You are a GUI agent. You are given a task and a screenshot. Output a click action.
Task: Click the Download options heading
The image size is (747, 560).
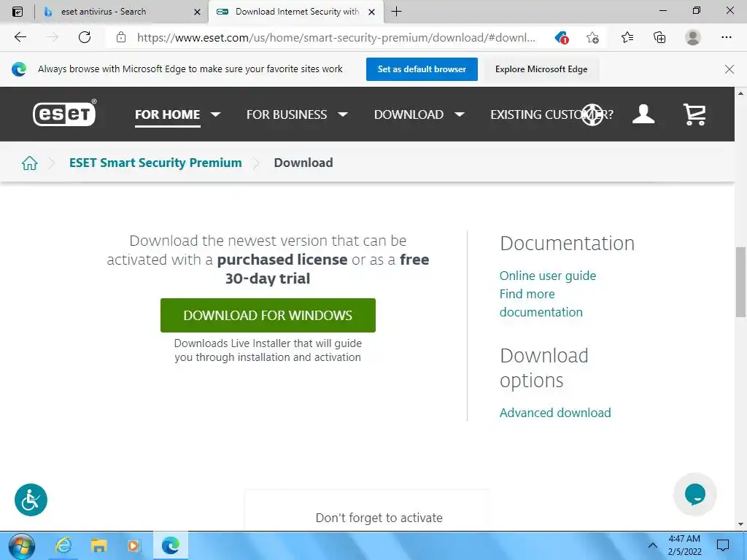tap(544, 367)
